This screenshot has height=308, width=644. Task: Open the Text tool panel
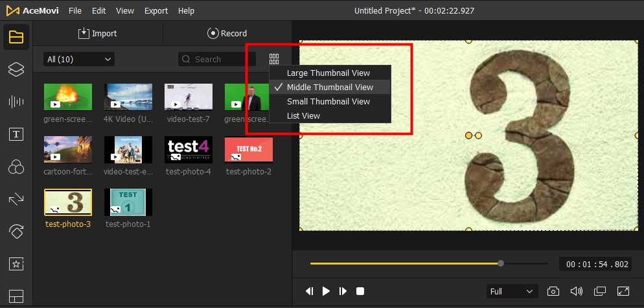coord(16,134)
